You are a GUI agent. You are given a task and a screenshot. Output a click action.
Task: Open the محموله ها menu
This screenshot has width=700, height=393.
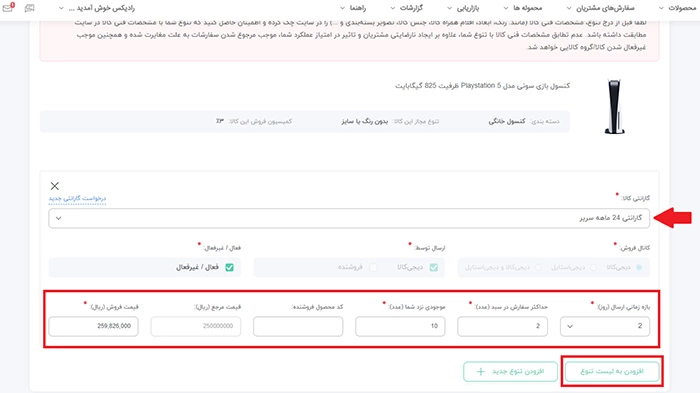point(523,8)
